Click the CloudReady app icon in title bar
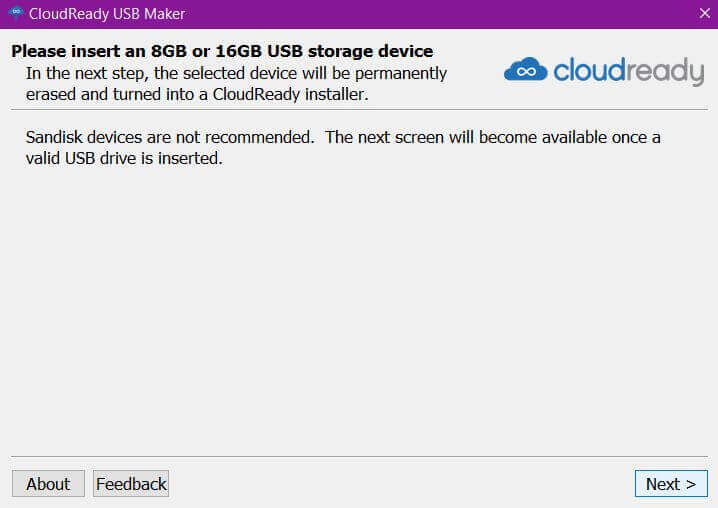This screenshot has height=508, width=718. 16,13
